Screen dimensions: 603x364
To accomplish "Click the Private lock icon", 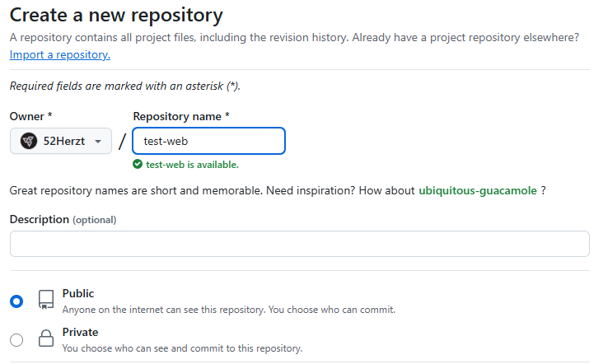I will coord(46,339).
